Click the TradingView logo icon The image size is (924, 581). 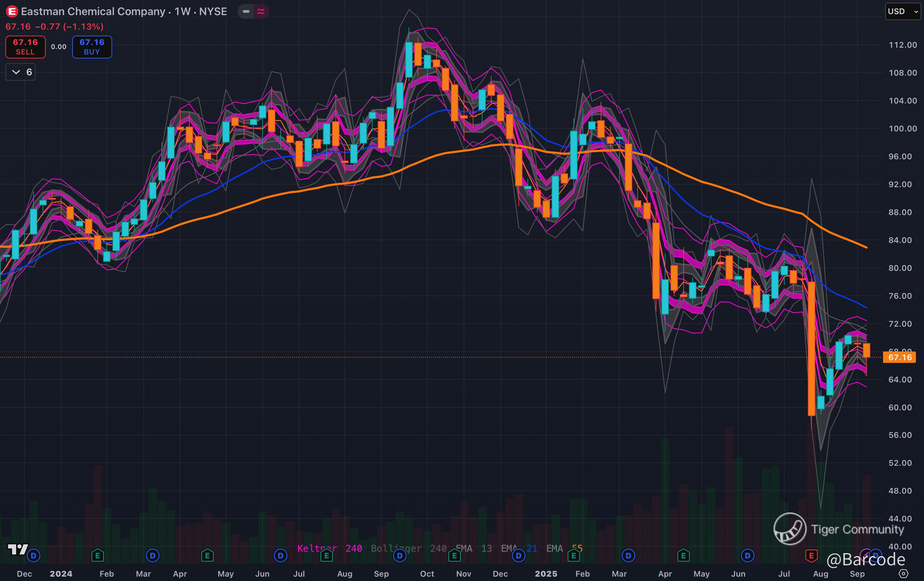[x=18, y=549]
